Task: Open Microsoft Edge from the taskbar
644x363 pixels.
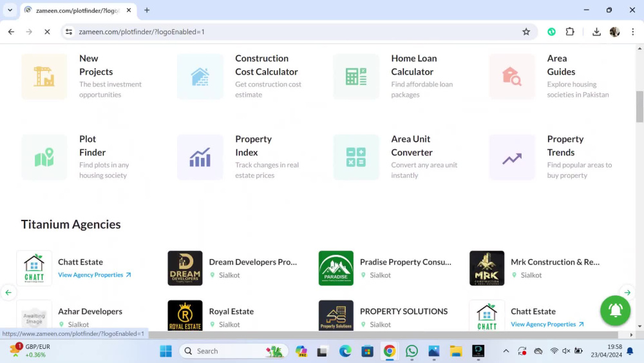Action: click(345, 351)
